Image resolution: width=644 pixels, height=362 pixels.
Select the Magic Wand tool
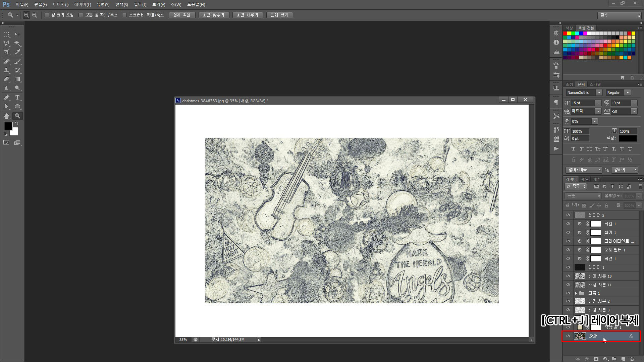click(x=17, y=43)
